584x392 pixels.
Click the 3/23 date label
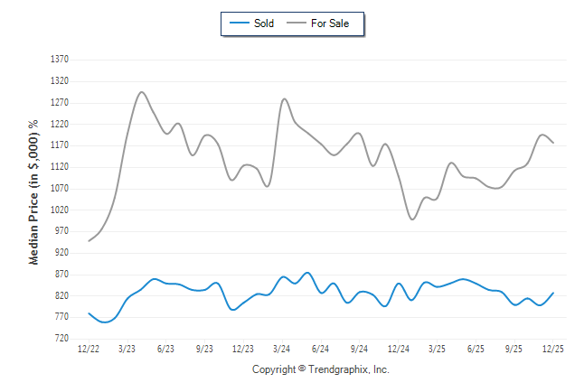[127, 349]
